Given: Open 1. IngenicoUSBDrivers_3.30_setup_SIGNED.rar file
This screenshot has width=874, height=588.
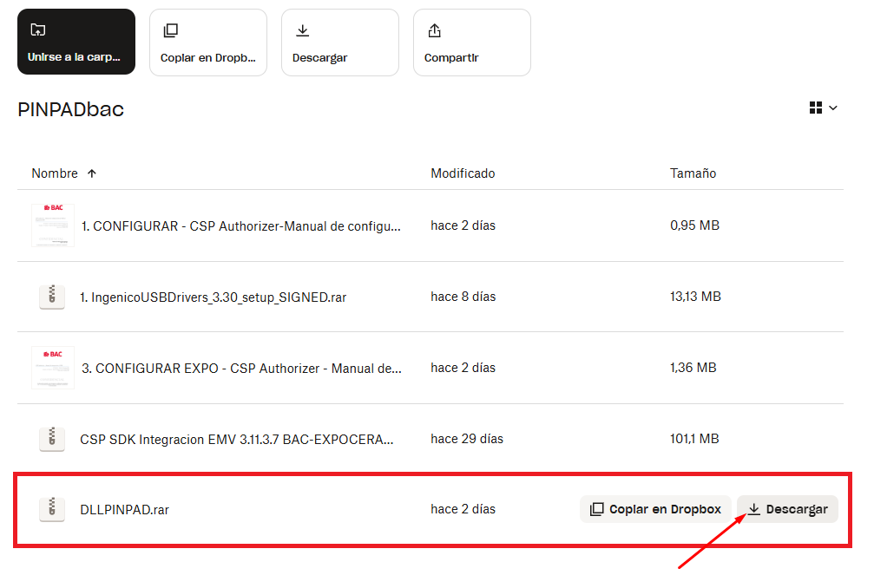Looking at the screenshot, I should [x=214, y=297].
